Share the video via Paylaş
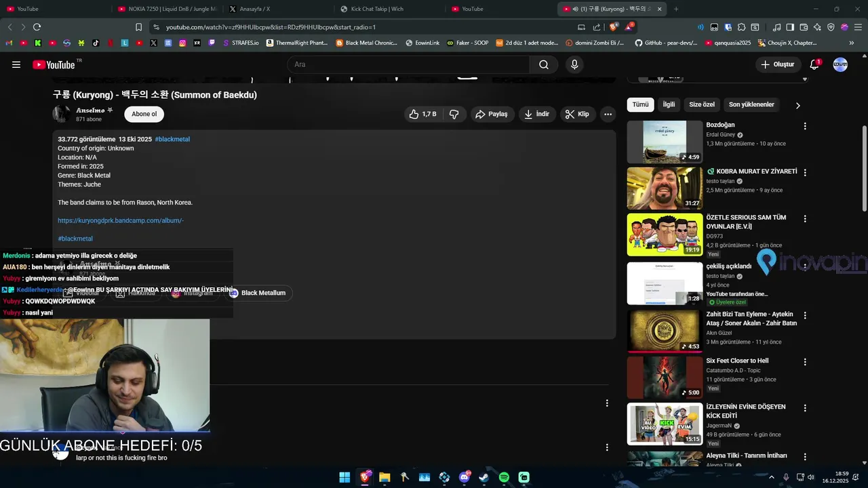Viewport: 868px width, 488px height. 492,114
